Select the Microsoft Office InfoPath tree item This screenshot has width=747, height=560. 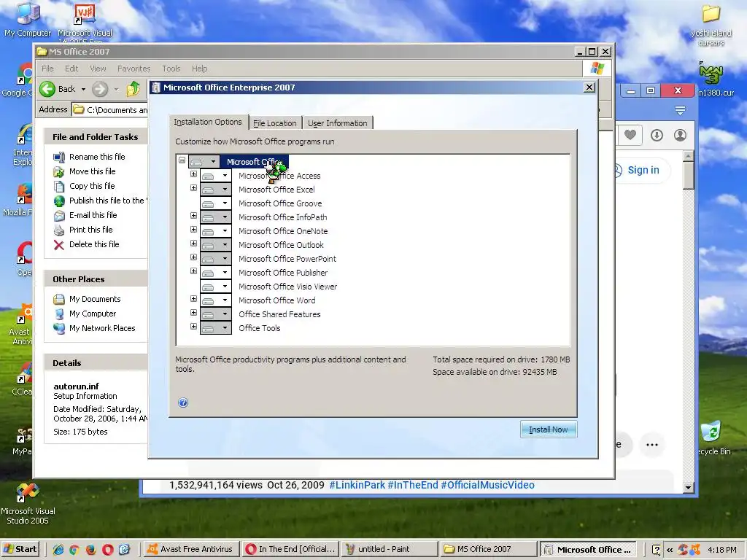pyautogui.click(x=282, y=217)
